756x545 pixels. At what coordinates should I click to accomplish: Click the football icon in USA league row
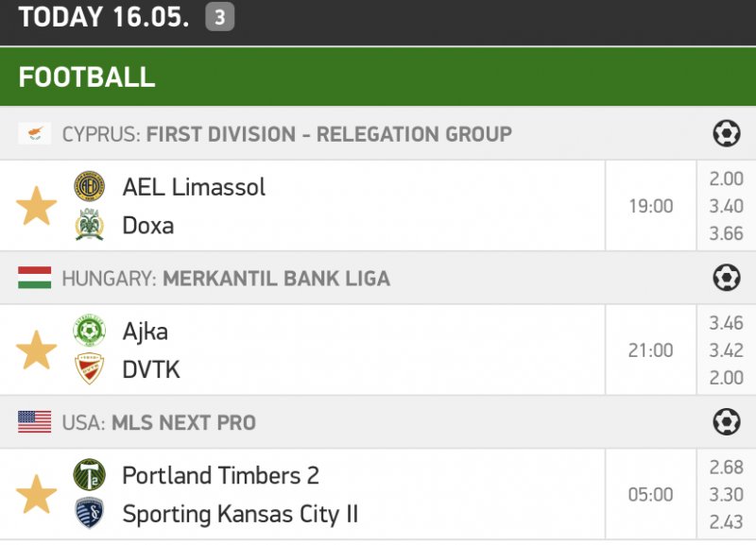click(726, 422)
